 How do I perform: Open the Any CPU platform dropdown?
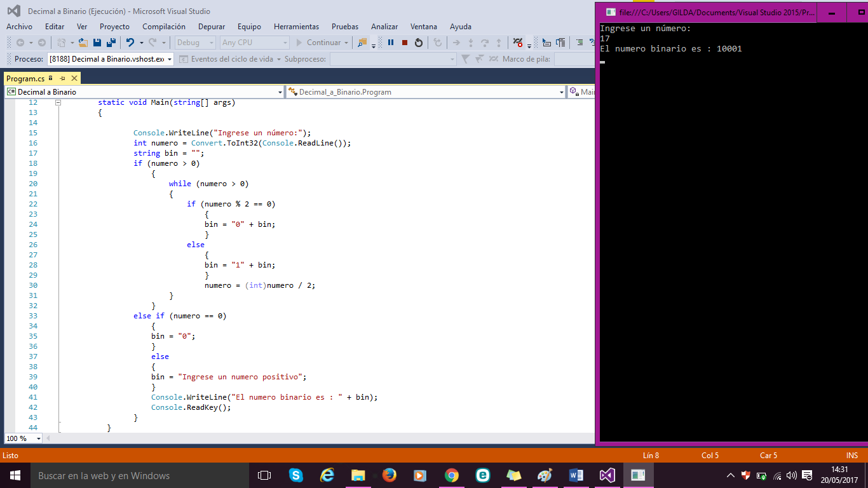[x=254, y=43]
